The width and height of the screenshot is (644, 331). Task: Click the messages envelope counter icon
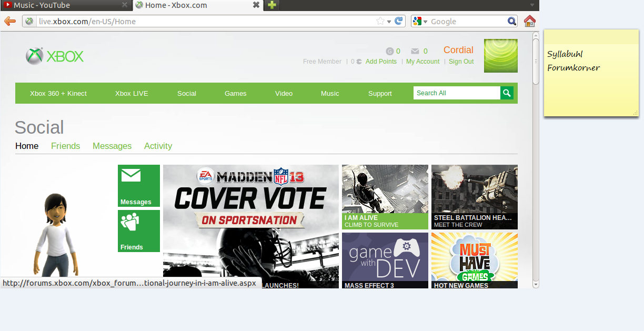click(415, 51)
